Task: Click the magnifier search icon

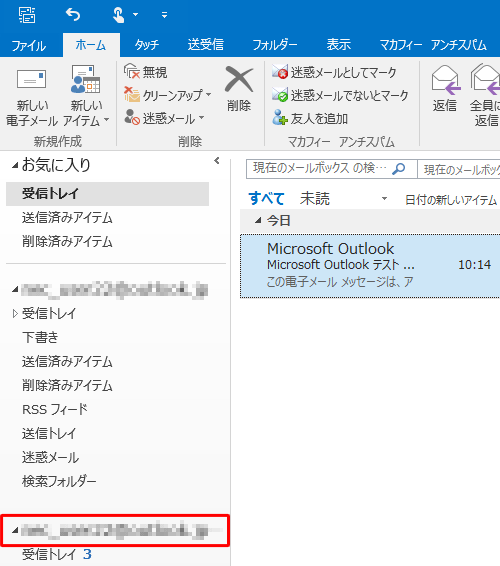Action: click(399, 168)
